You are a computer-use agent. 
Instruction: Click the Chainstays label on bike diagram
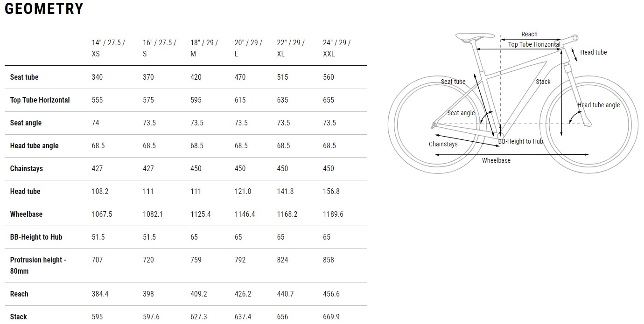tap(443, 144)
